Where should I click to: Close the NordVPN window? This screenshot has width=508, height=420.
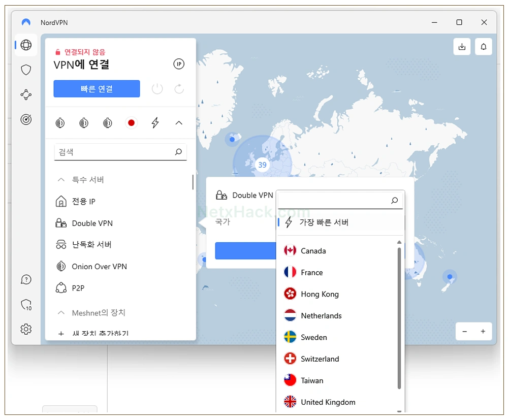click(x=484, y=22)
